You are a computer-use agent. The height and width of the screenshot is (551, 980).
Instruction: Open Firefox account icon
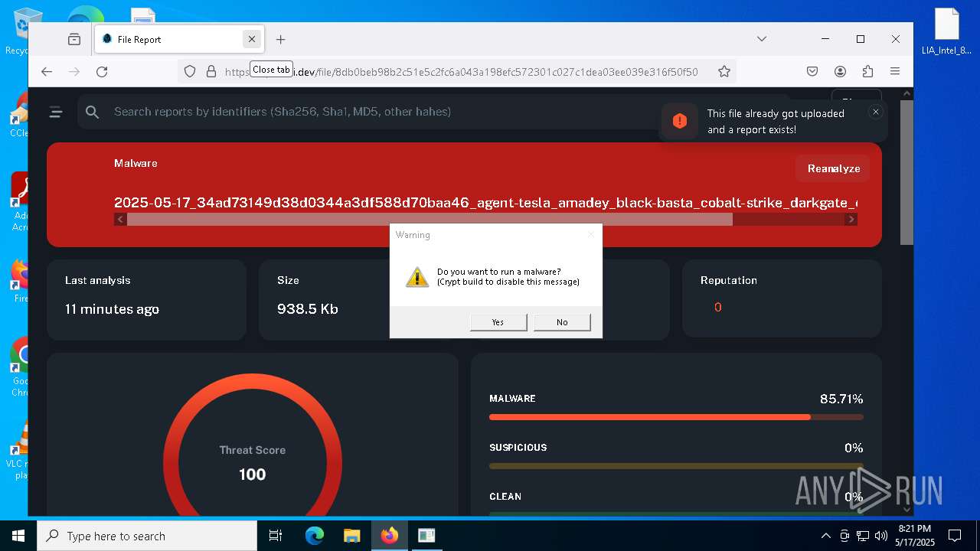[x=840, y=71]
